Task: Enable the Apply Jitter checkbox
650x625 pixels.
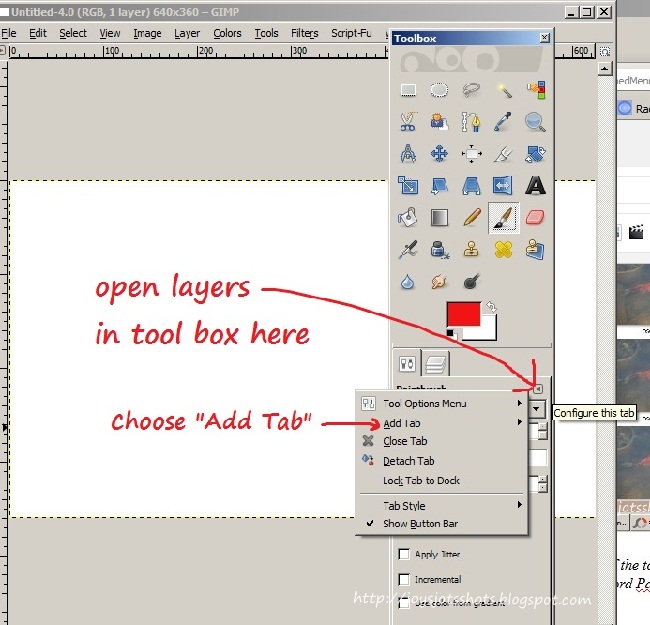Action: point(404,554)
